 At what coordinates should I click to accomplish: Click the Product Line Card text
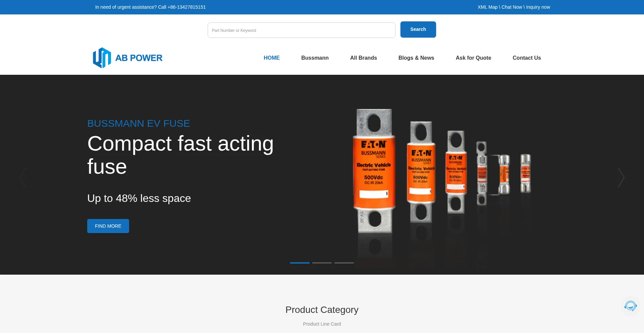(322, 324)
